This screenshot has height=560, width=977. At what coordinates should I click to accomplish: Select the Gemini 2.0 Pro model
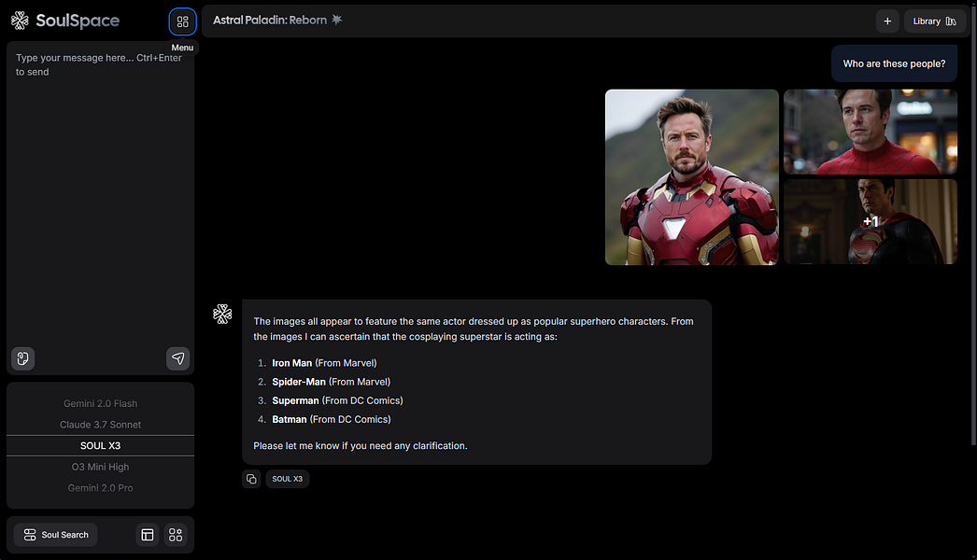[100, 488]
